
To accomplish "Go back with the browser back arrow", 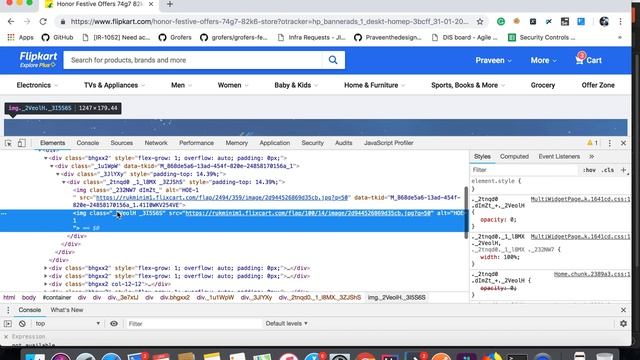I will click(11, 22).
